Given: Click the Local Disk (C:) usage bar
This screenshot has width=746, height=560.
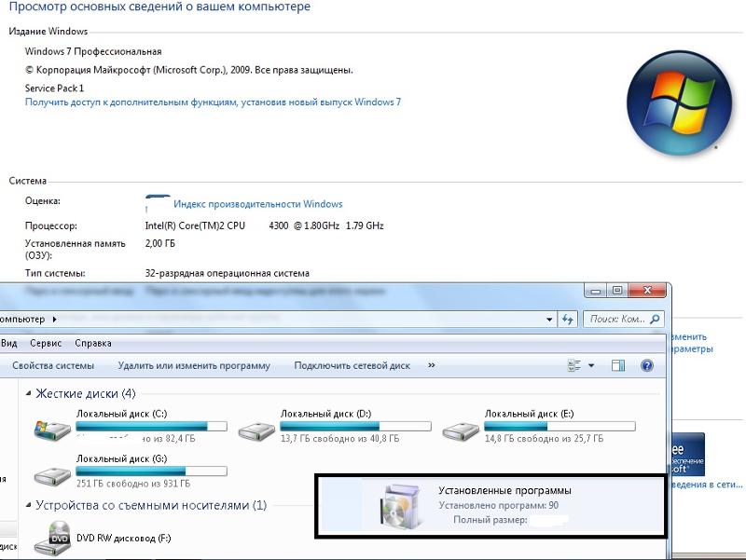Looking at the screenshot, I should click(151, 426).
